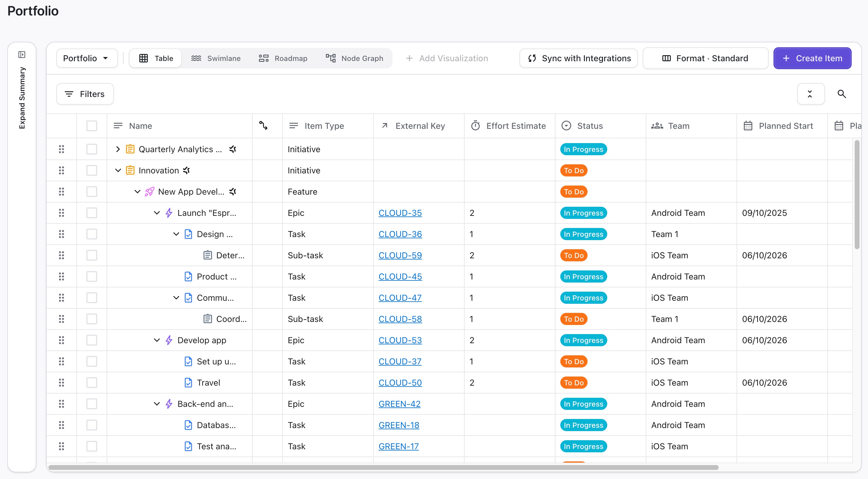The image size is (868, 479).
Task: Click the horizontal scrollbar at table bottom
Action: (383, 467)
